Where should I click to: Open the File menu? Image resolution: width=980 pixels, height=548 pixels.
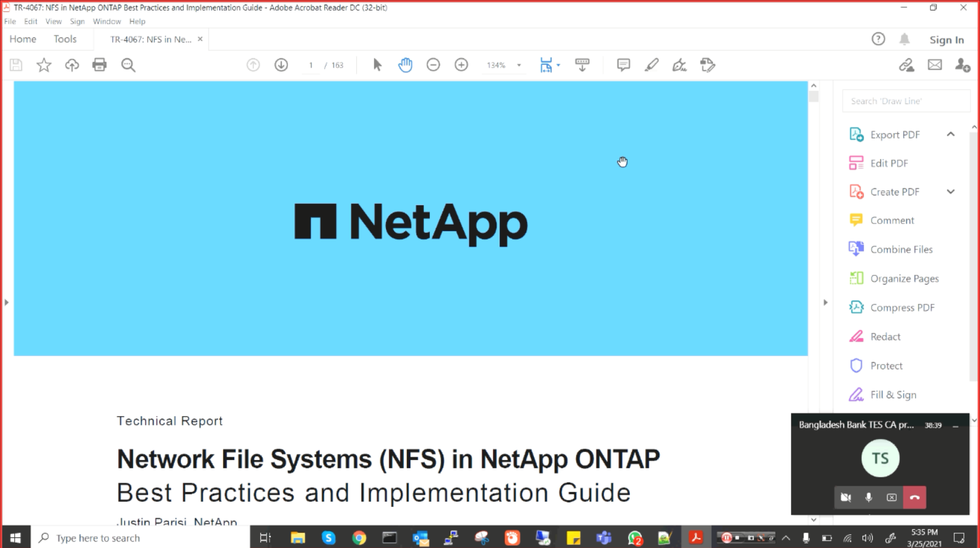(x=10, y=21)
